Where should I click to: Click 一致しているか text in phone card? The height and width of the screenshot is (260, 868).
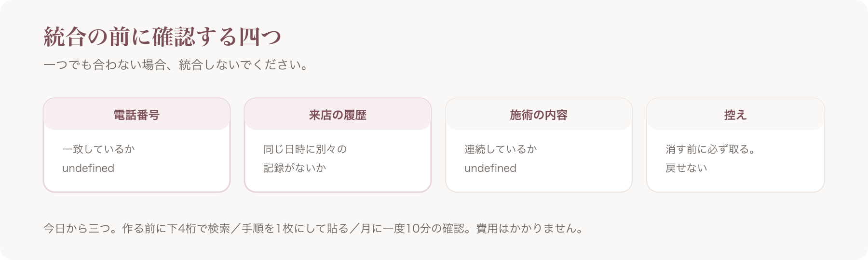coord(99,149)
